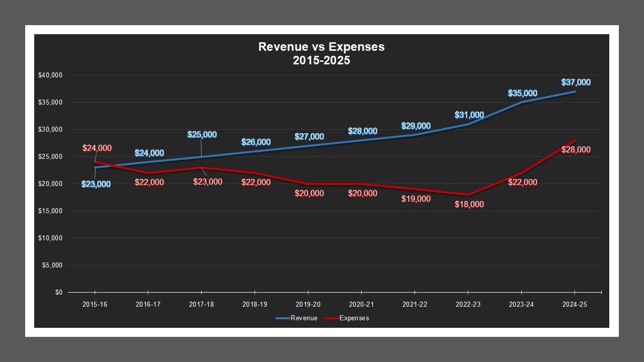Select the $23,000 Revenue data label

[x=96, y=185]
